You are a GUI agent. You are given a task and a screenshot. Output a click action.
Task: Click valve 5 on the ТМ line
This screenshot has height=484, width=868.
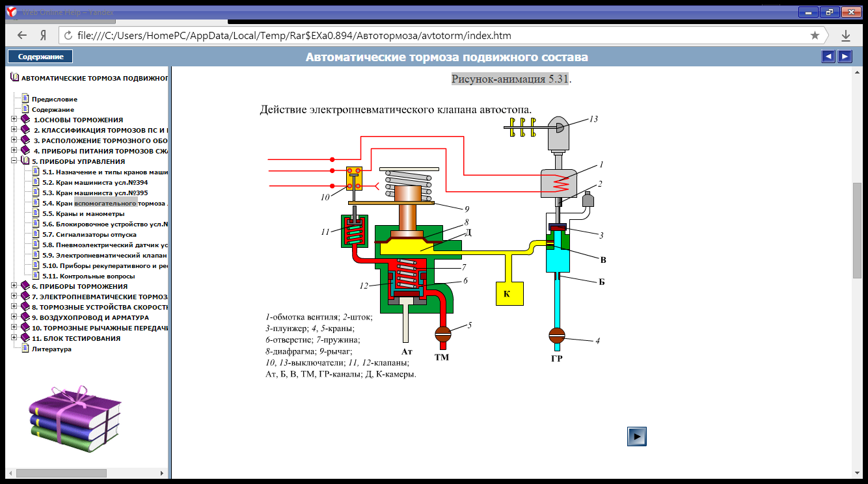(x=442, y=333)
